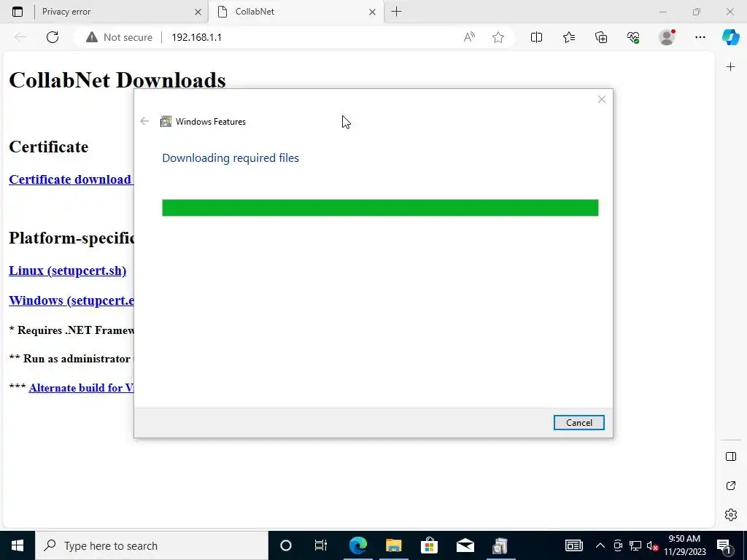The image size is (747, 560).
Task: Click the green download progress bar
Action: 380,208
